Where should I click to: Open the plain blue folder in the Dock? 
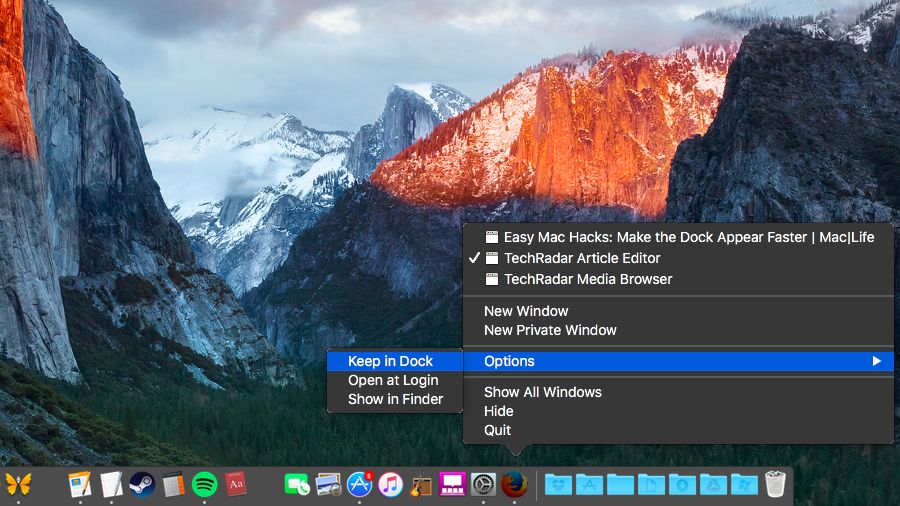(620, 485)
